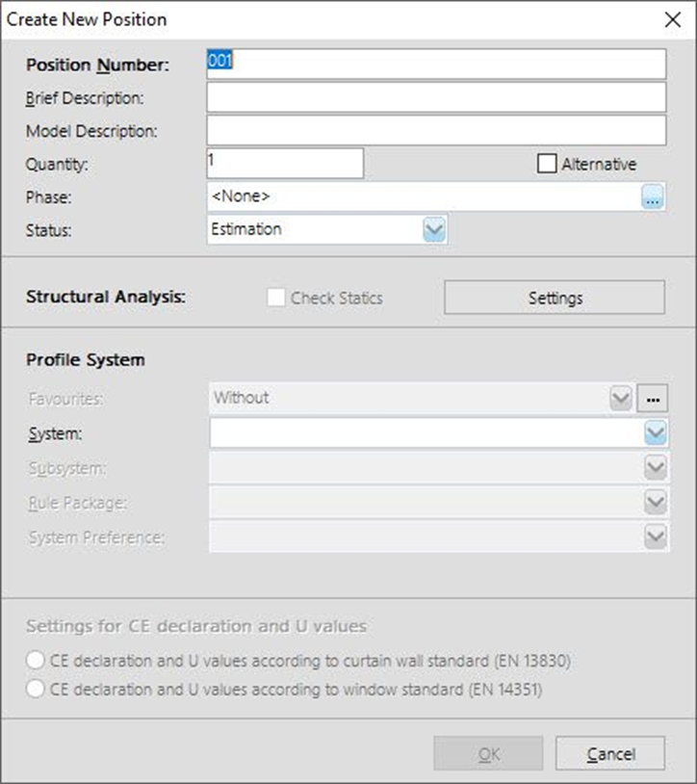Expand the System Preference dropdown
Screen dimensions: 697x784
655,537
